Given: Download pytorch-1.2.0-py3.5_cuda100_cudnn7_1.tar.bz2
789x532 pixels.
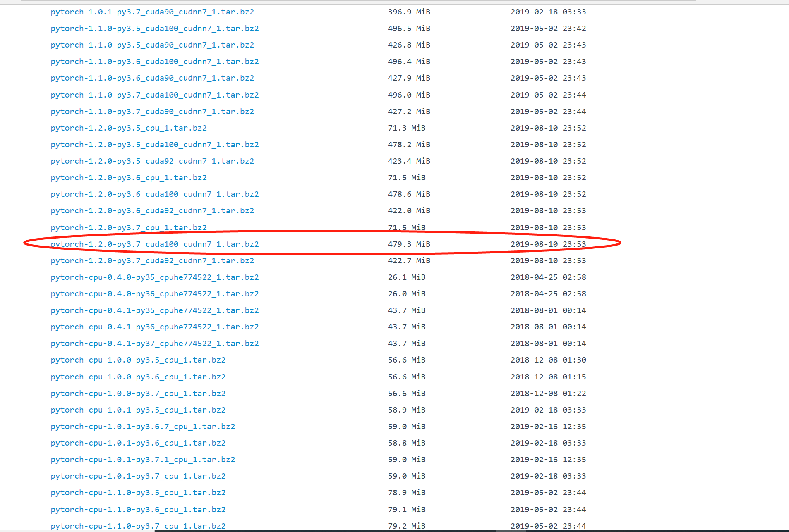Looking at the screenshot, I should [155, 145].
